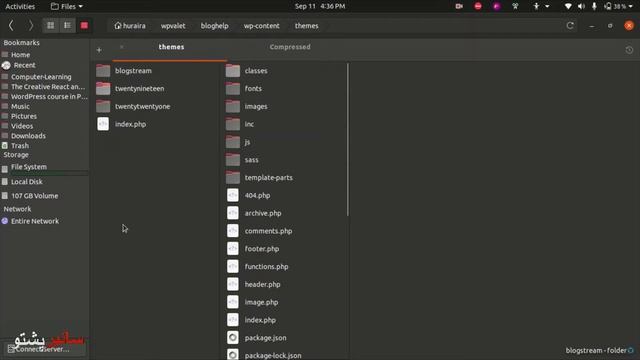Select the package-lock.json file
Viewport: 640px width, 360px height.
coord(273,355)
